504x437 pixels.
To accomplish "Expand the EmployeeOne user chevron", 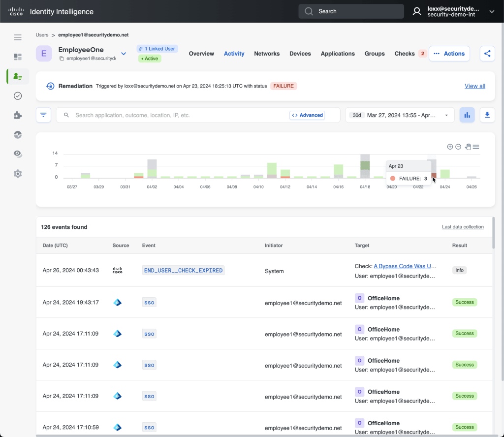I will pyautogui.click(x=124, y=54).
